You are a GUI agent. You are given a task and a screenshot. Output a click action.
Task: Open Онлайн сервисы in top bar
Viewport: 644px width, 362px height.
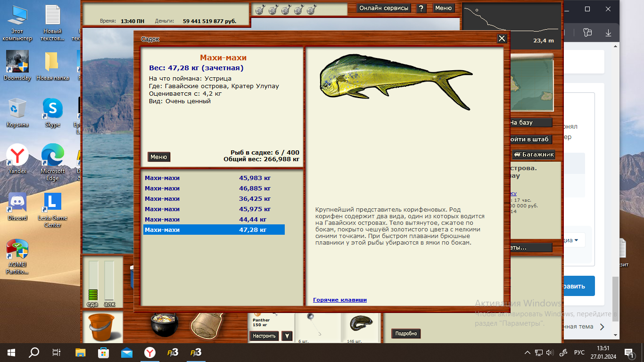click(384, 8)
